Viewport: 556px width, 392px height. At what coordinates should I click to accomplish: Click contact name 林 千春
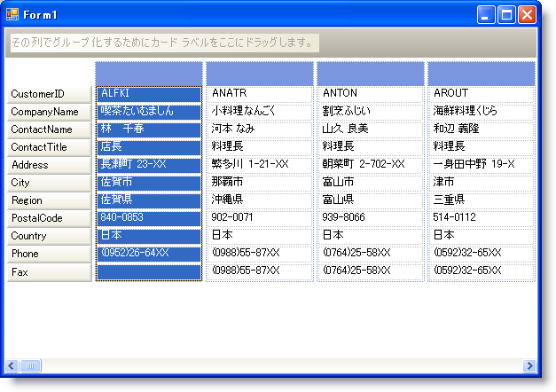[x=149, y=129]
